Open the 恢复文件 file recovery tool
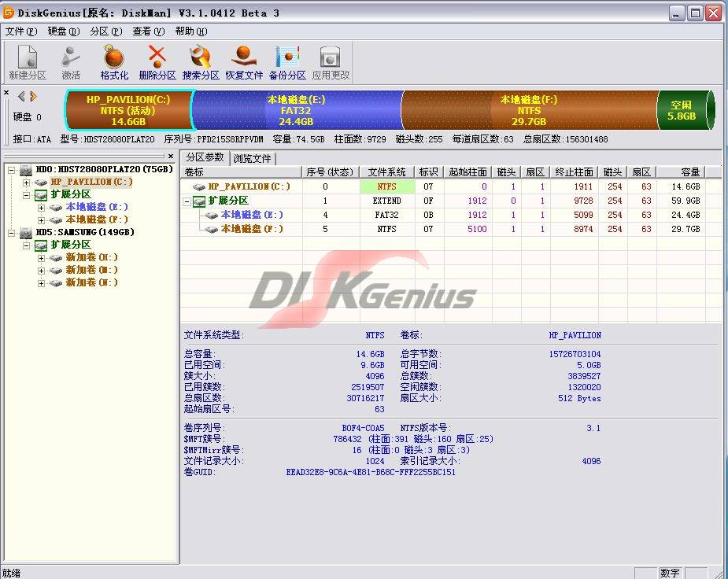The height and width of the screenshot is (579, 728). tap(244, 62)
